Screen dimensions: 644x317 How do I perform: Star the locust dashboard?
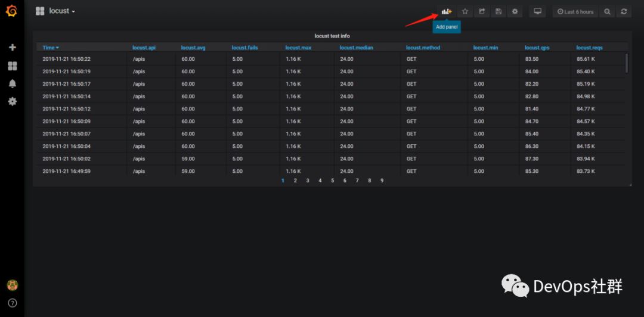coord(465,11)
